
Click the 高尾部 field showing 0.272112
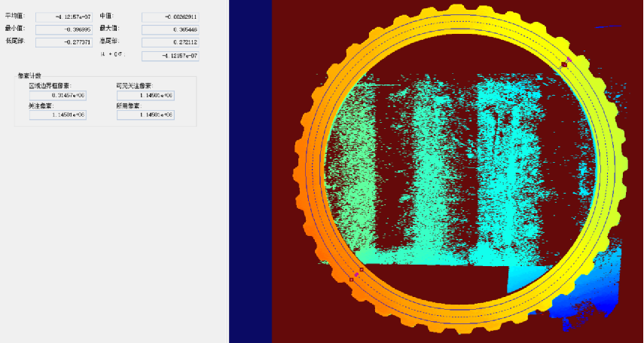click(x=170, y=42)
